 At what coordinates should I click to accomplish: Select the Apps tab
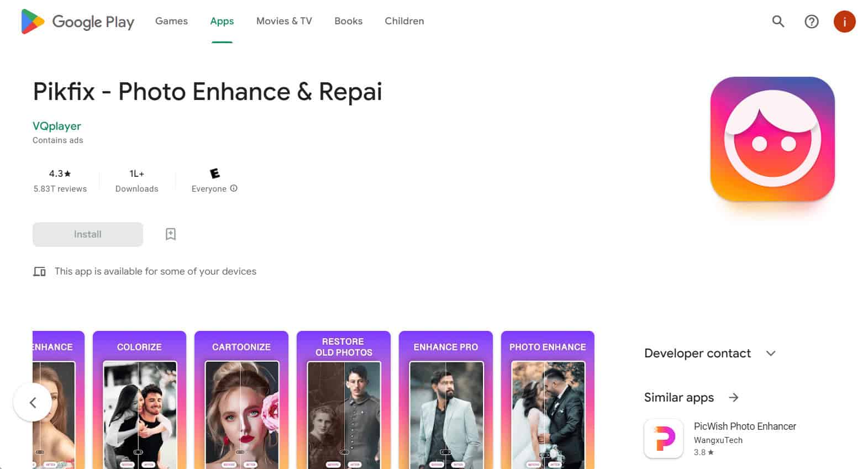tap(222, 21)
